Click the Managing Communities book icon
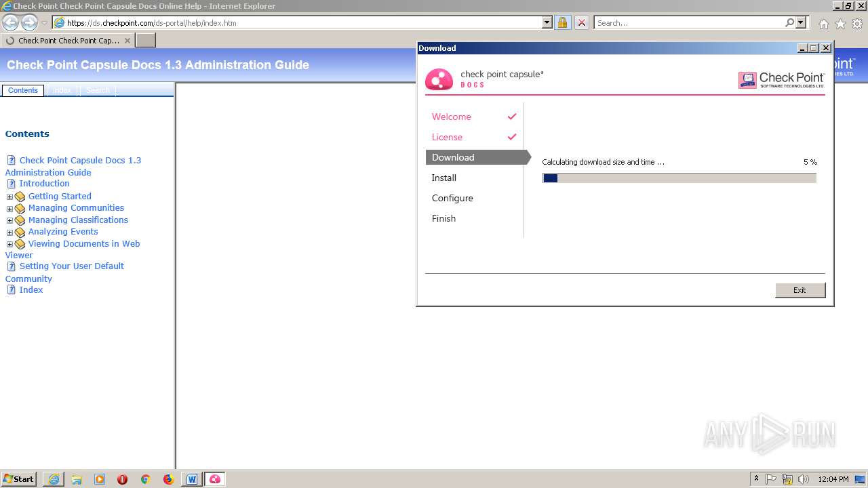868x488 pixels. coord(20,209)
